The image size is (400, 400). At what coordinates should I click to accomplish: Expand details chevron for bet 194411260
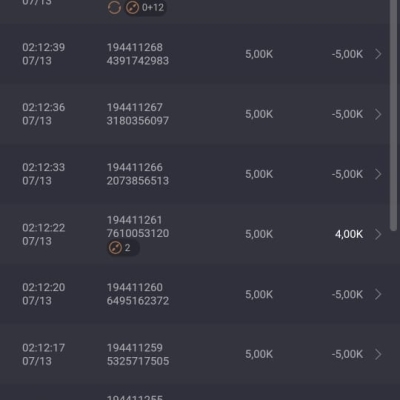click(x=378, y=294)
